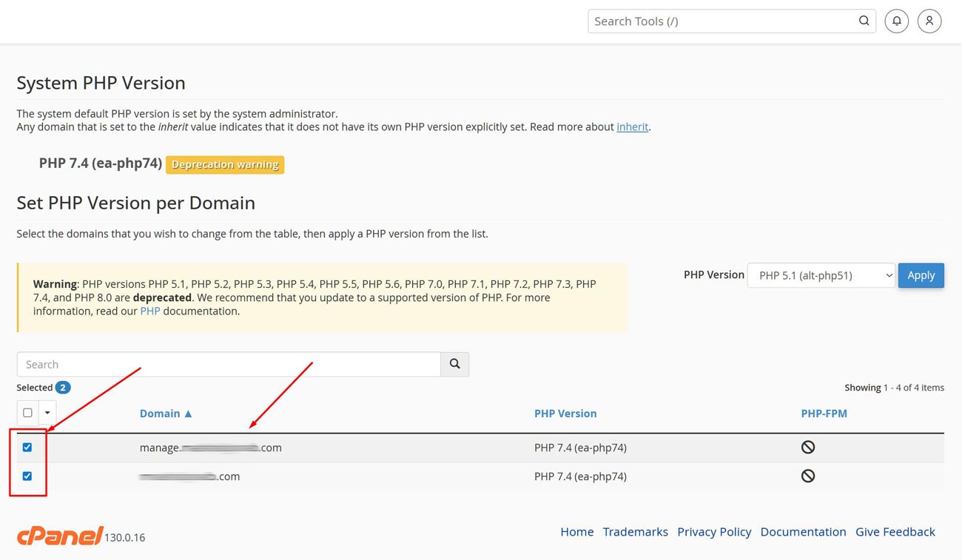This screenshot has width=962, height=560.
Task: Toggle the select-all header checkbox
Action: pyautogui.click(x=27, y=413)
